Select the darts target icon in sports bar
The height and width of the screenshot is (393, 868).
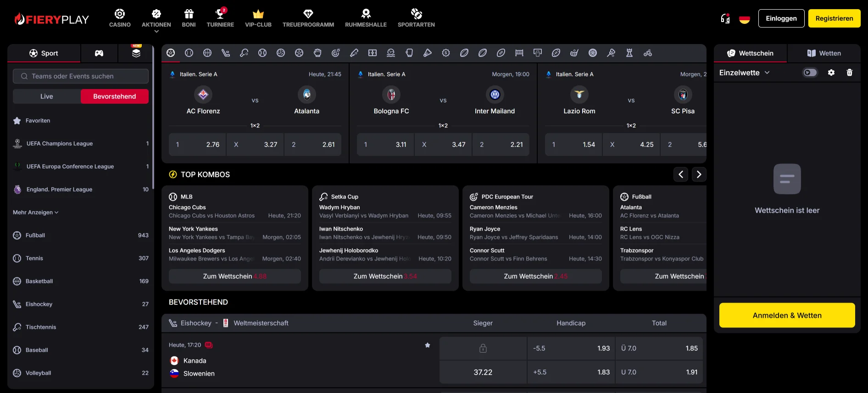pyautogui.click(x=336, y=53)
